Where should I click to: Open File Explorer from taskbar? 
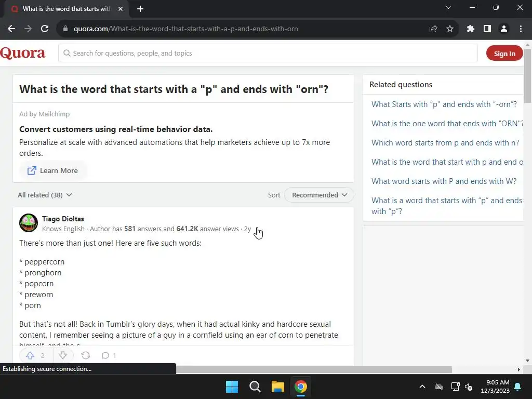pos(278,387)
